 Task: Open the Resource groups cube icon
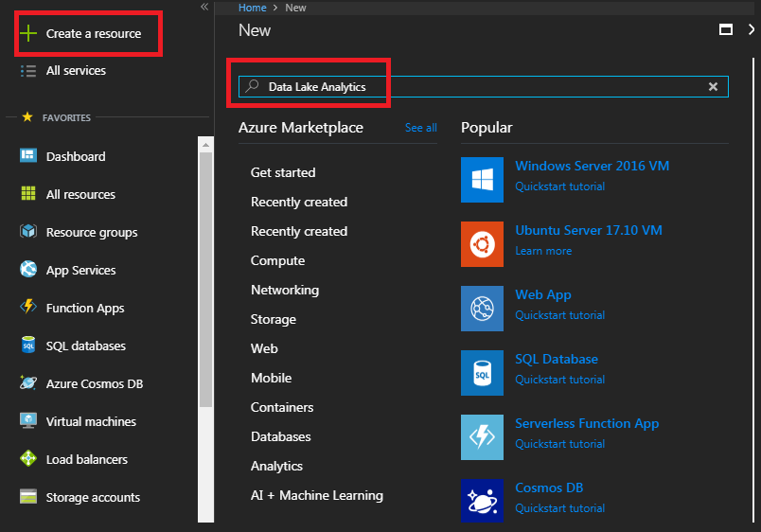click(x=28, y=231)
